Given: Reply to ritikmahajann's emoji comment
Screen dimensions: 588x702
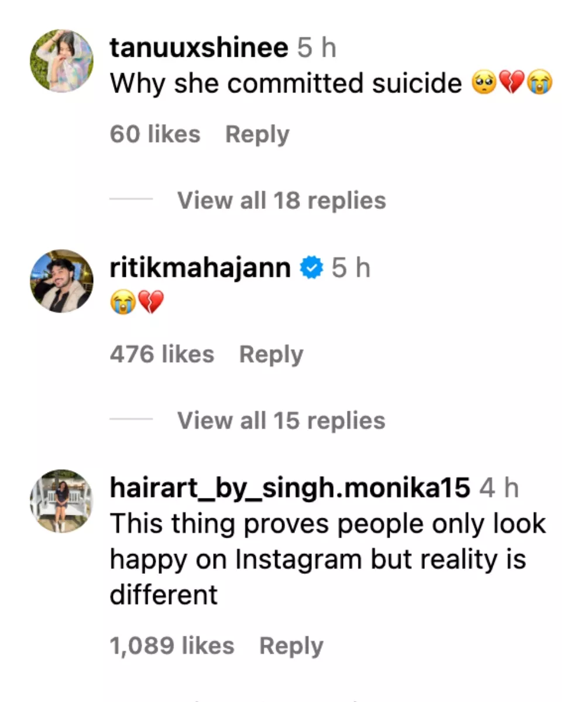Looking at the screenshot, I should pyautogui.click(x=271, y=355).
